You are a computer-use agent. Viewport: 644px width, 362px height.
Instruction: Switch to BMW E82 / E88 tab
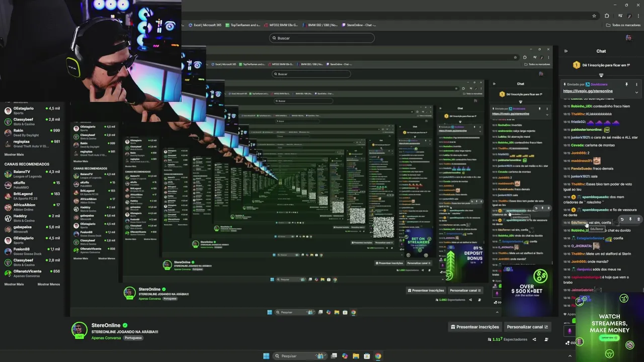pyautogui.click(x=320, y=25)
